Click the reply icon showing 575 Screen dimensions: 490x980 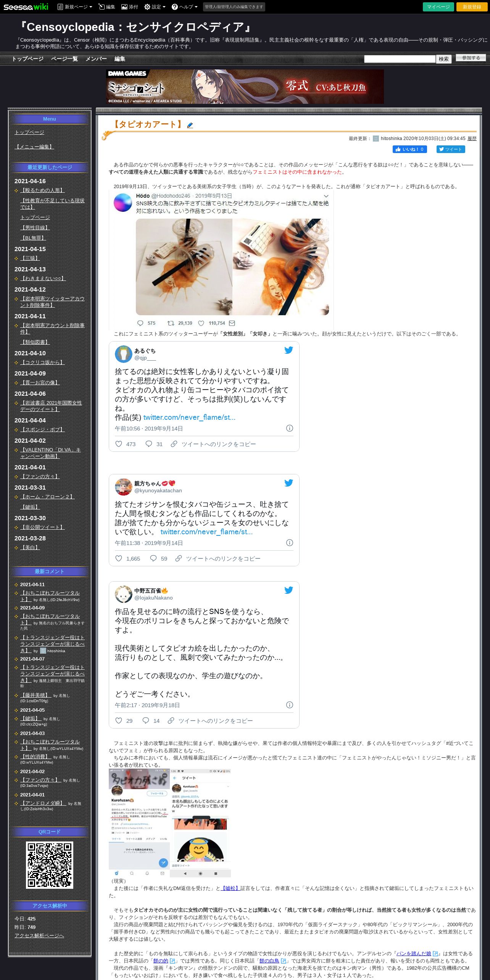click(x=140, y=323)
